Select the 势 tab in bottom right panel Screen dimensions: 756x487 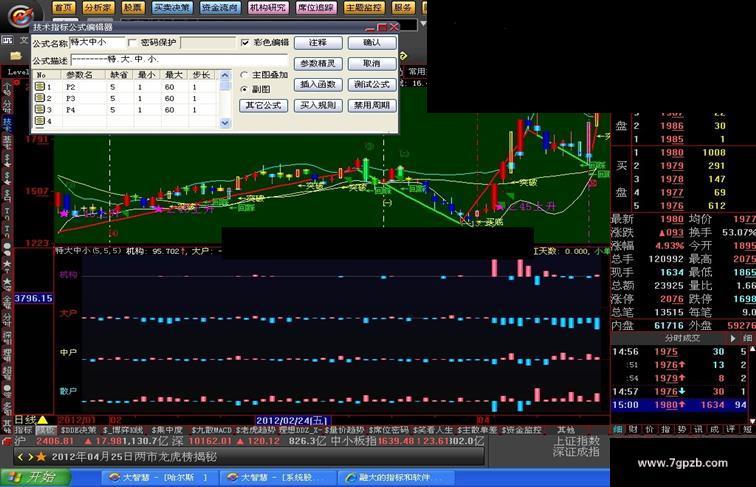[682, 430]
